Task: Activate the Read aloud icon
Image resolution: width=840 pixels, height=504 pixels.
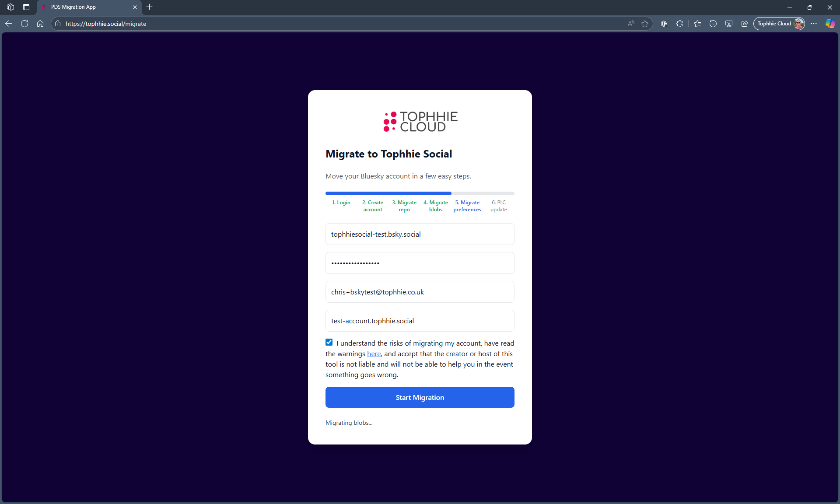Action: (x=631, y=24)
